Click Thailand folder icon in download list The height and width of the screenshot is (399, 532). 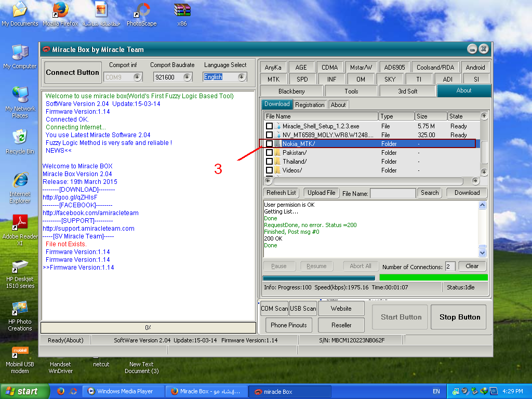277,161
